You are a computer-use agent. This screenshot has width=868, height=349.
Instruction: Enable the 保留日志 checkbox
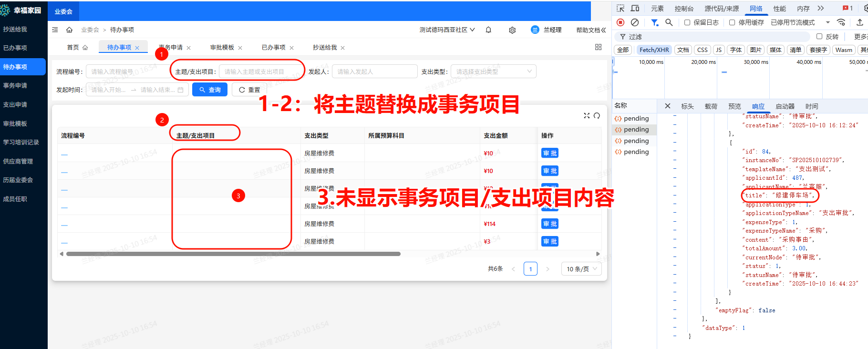click(687, 22)
